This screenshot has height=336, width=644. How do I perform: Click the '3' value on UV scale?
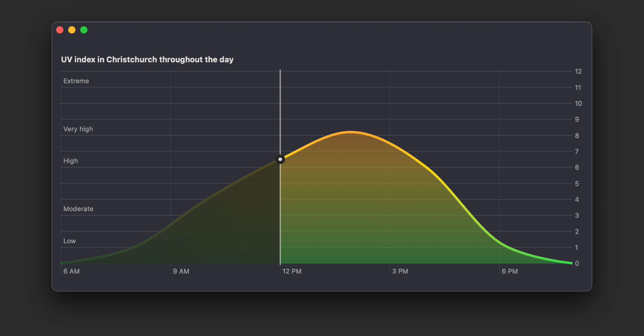coord(577,215)
